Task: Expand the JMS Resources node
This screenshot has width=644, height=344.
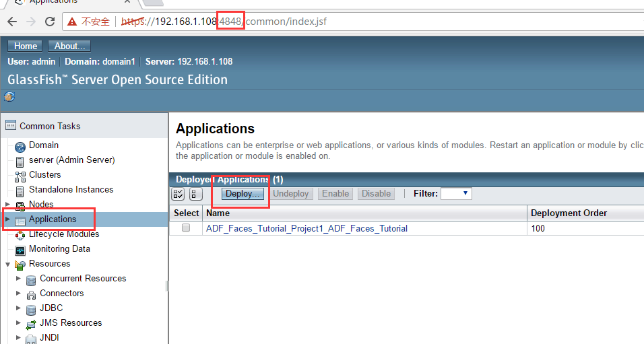Action: pyautogui.click(x=18, y=322)
